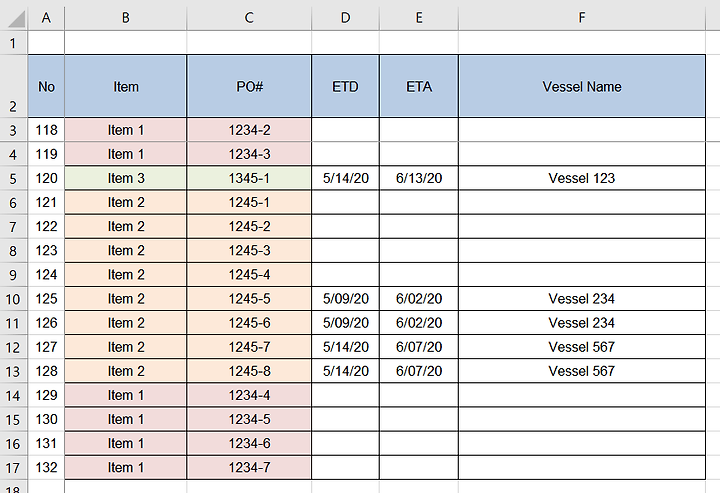Select cell with PO 1345-1

[x=248, y=178]
